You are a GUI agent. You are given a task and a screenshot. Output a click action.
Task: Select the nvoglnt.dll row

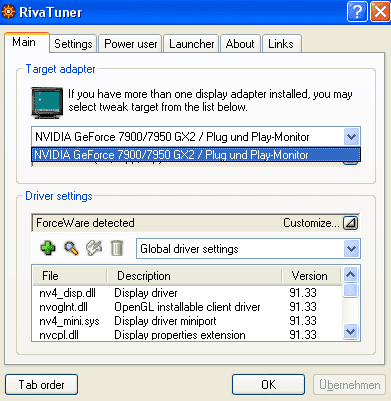[188, 307]
